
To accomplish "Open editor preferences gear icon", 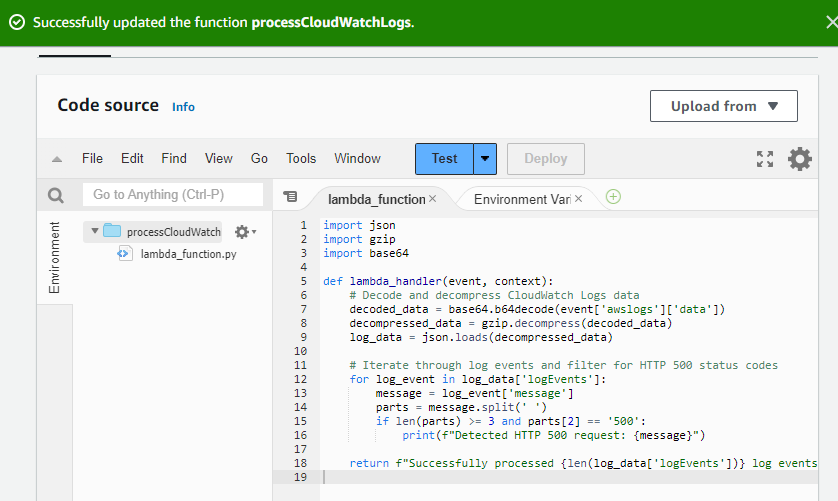I will click(x=800, y=159).
